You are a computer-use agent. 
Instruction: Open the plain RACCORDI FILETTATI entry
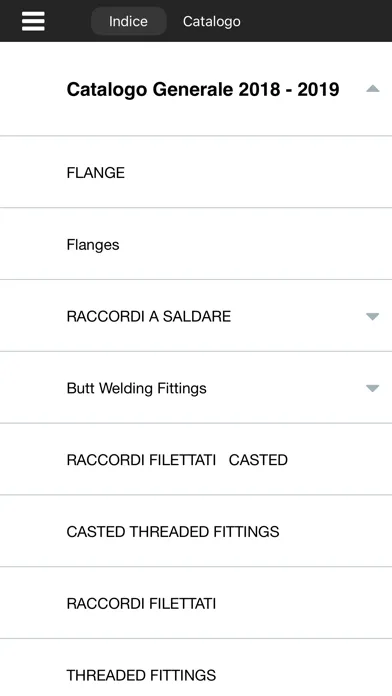click(196, 603)
